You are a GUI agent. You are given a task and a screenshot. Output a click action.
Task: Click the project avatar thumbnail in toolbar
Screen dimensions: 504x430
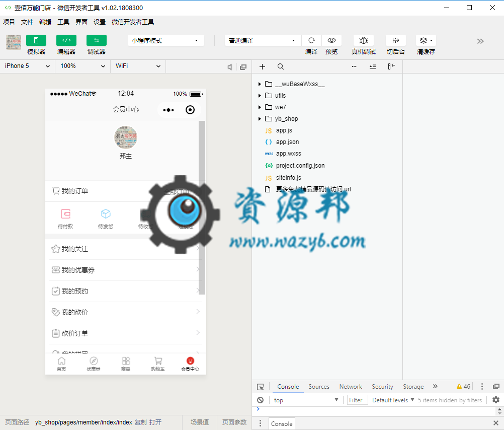14,42
